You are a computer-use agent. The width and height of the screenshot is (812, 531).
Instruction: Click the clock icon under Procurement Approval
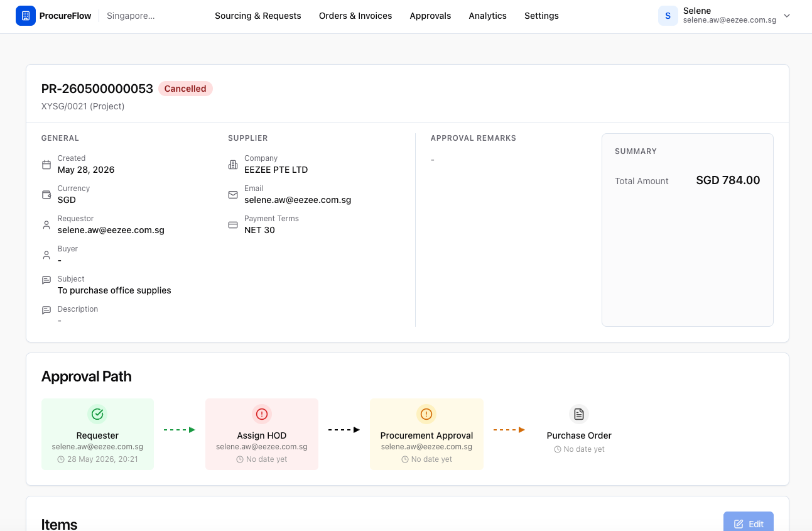click(405, 459)
